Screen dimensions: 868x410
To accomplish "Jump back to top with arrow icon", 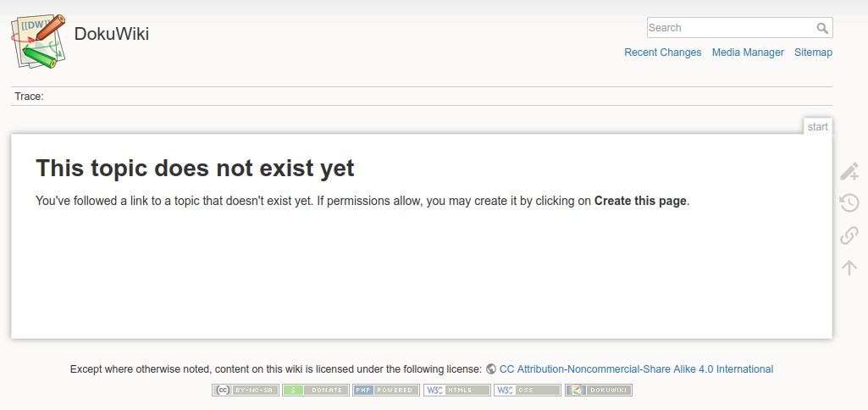I will [849, 268].
